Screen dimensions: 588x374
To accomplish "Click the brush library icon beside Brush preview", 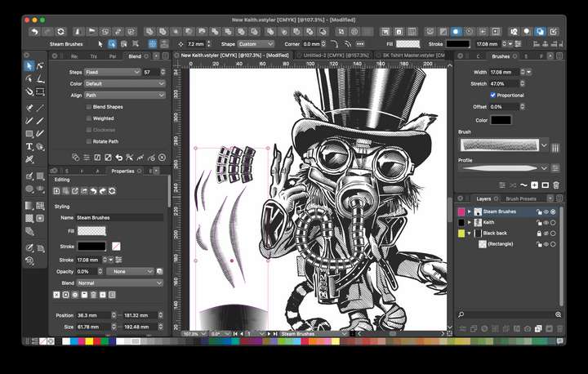I will (x=555, y=148).
